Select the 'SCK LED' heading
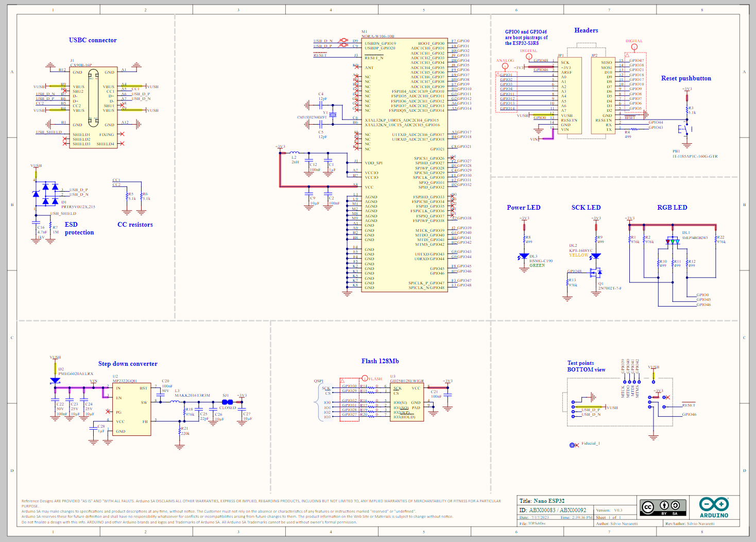 tap(586, 208)
